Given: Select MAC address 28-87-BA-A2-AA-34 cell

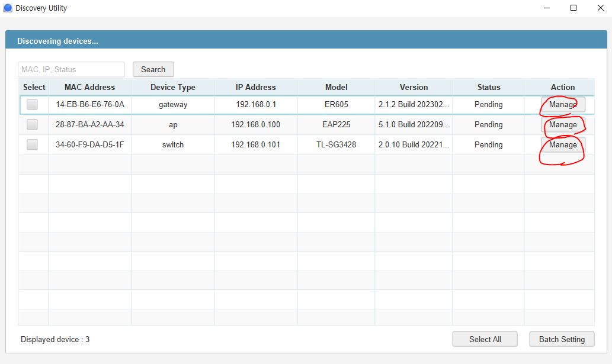Looking at the screenshot, I should pyautogui.click(x=90, y=125).
